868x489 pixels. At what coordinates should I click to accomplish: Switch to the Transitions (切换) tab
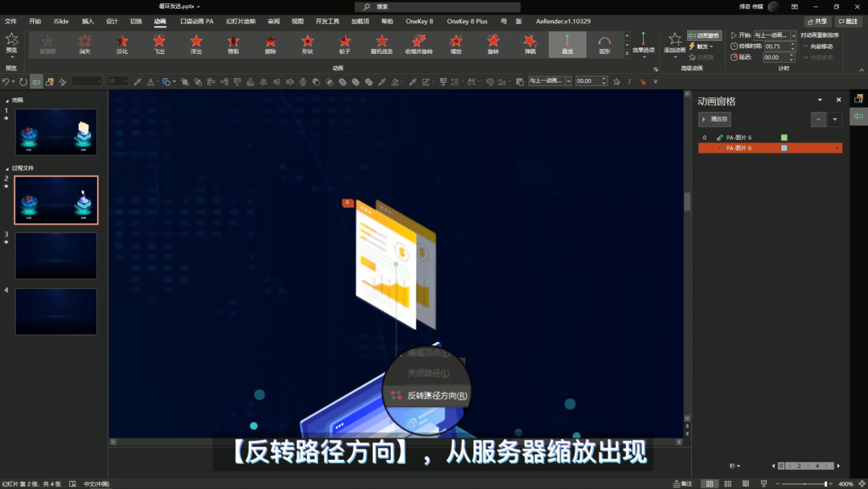click(x=136, y=21)
